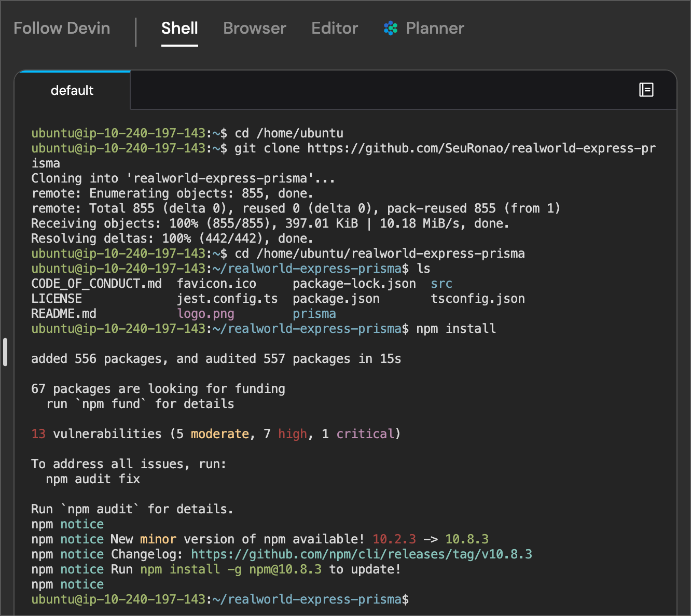This screenshot has height=616, width=691.
Task: Click the word 'moderate' in vulnerabilities line
Action: click(220, 434)
